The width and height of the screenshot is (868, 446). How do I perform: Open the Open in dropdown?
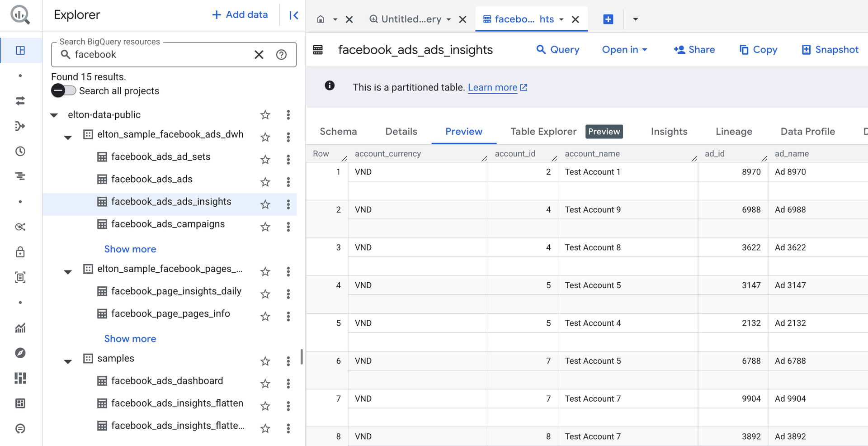[624, 50]
